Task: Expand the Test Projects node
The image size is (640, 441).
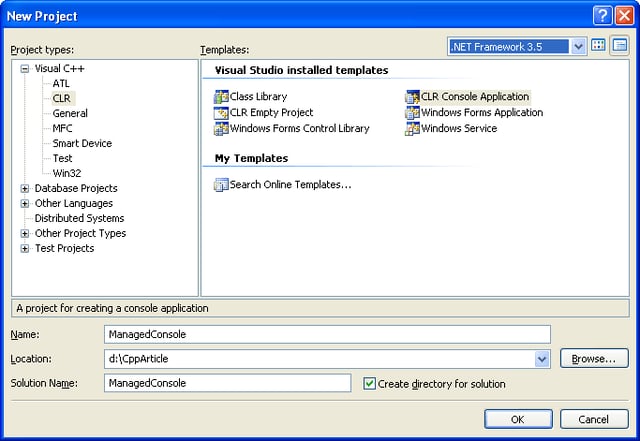Action: (x=25, y=248)
